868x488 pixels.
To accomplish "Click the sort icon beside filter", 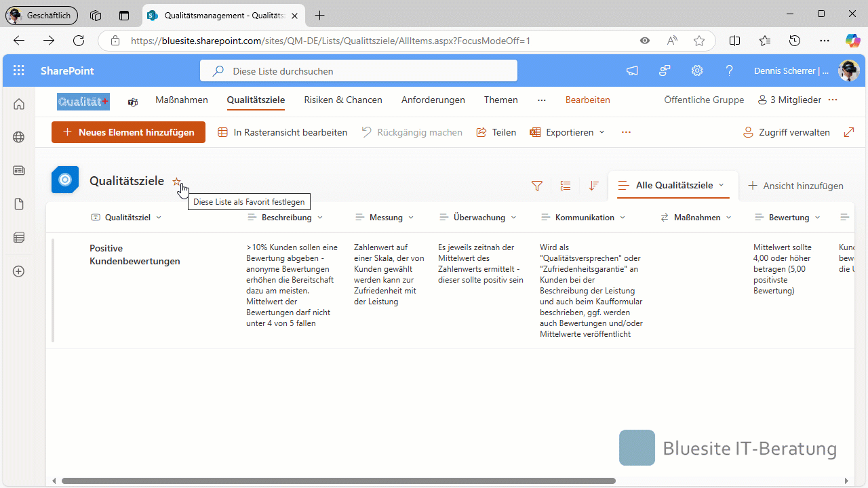I will [594, 186].
